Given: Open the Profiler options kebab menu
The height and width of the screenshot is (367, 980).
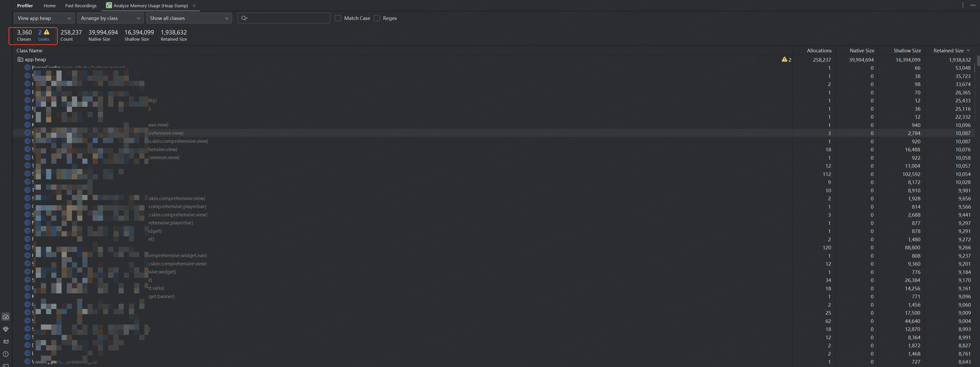Looking at the screenshot, I should pyautogui.click(x=963, y=5).
